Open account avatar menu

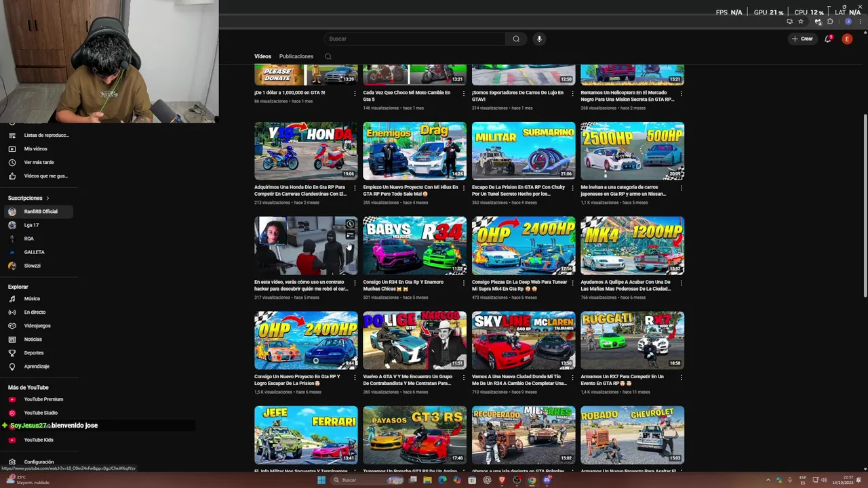coord(847,39)
